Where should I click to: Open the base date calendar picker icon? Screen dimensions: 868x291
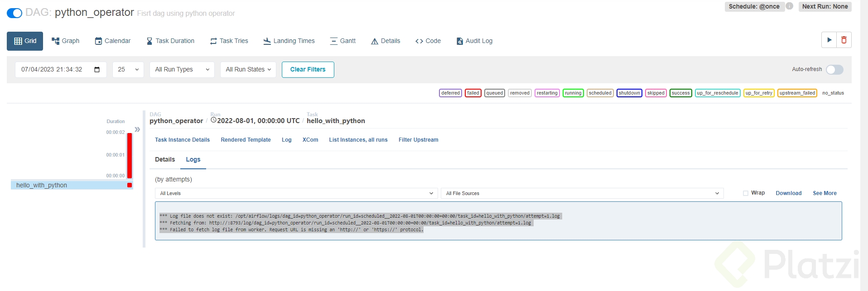tap(97, 70)
